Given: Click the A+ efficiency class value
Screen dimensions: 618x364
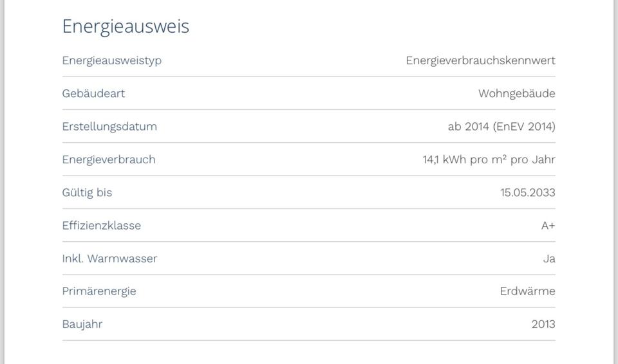Looking at the screenshot, I should tap(548, 226).
